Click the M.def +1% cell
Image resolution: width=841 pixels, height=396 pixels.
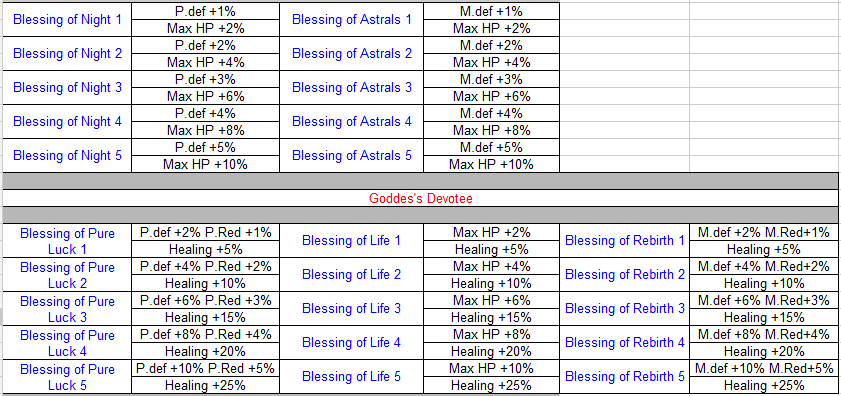click(x=491, y=11)
